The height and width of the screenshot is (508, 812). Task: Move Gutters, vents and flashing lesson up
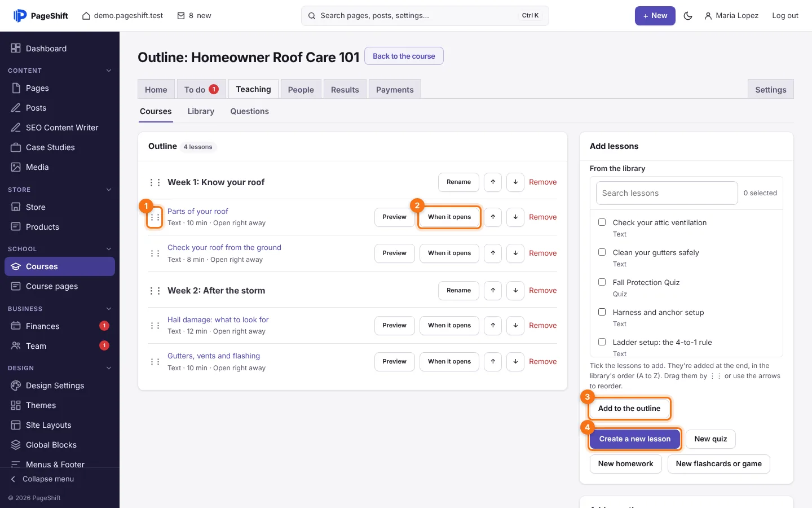point(493,362)
